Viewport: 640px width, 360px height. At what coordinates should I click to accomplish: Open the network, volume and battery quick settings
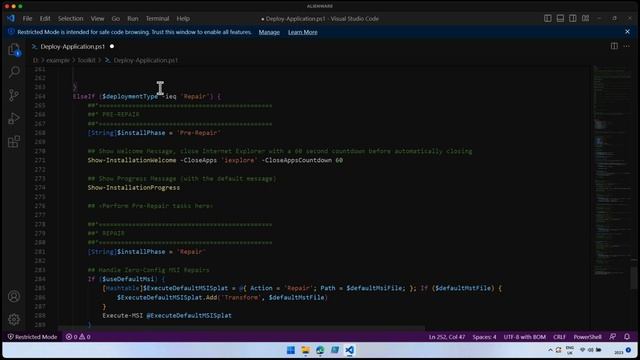click(x=590, y=350)
